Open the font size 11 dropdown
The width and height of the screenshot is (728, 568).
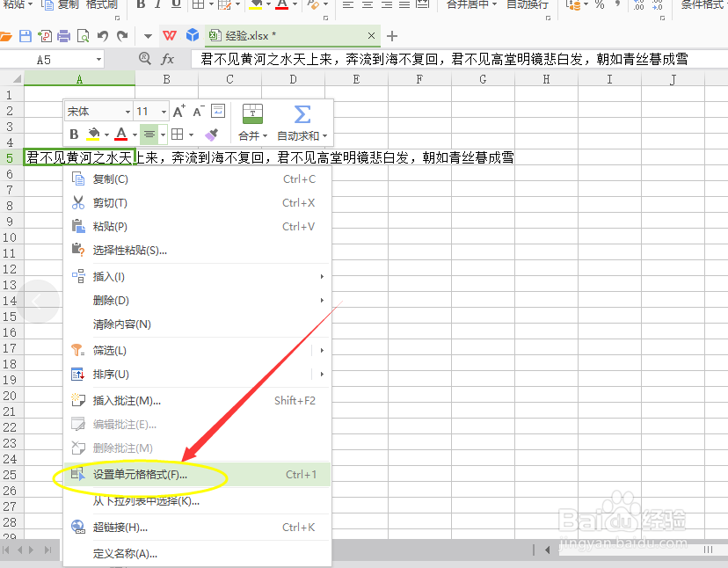(164, 112)
